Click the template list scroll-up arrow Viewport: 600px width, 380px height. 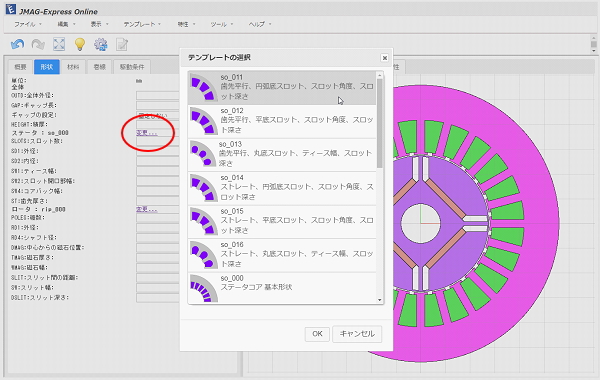coord(380,75)
